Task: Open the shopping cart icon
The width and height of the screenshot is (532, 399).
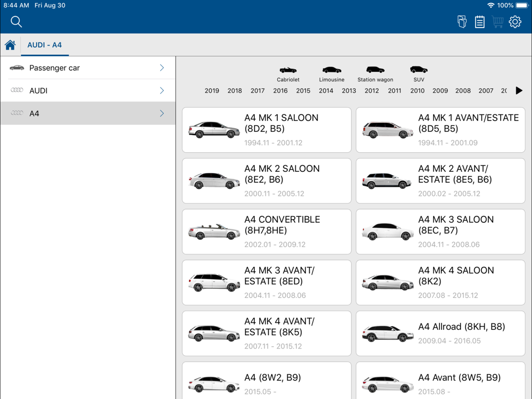Action: click(x=497, y=22)
